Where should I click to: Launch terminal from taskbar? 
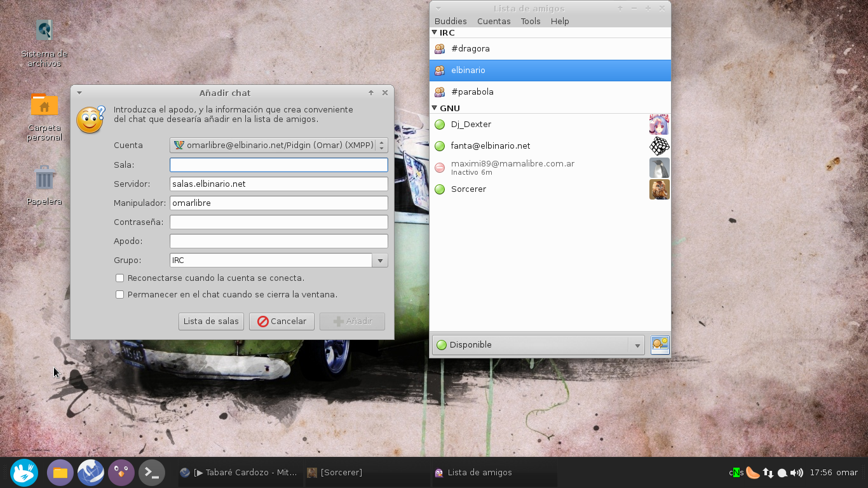click(x=152, y=473)
